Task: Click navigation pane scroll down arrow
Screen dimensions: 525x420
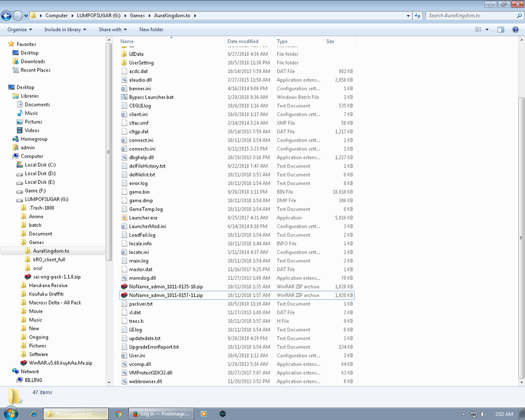Action: coord(109,382)
